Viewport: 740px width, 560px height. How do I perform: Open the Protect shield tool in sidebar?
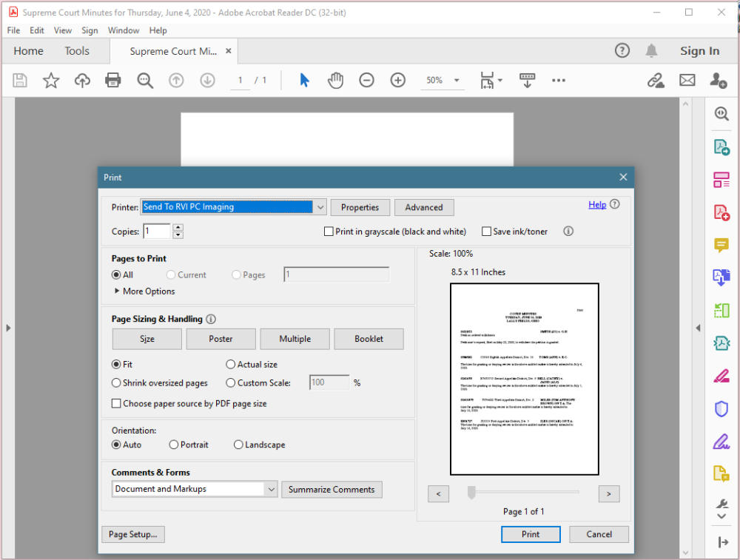[x=721, y=408]
